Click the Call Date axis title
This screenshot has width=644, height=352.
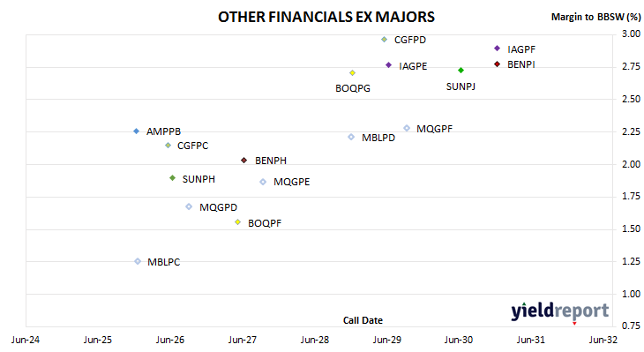pos(363,320)
